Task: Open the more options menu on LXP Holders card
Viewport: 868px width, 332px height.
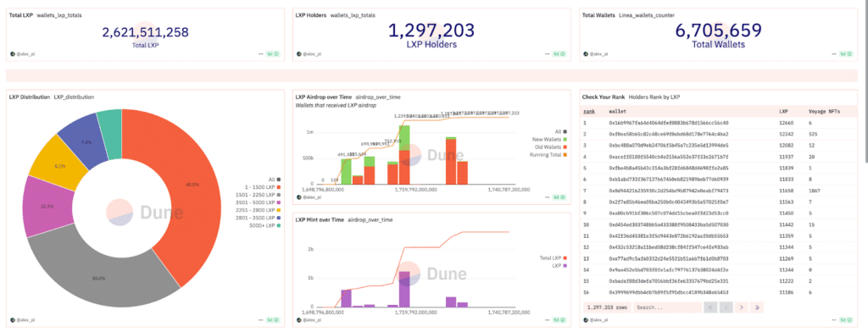Action: pyautogui.click(x=548, y=54)
